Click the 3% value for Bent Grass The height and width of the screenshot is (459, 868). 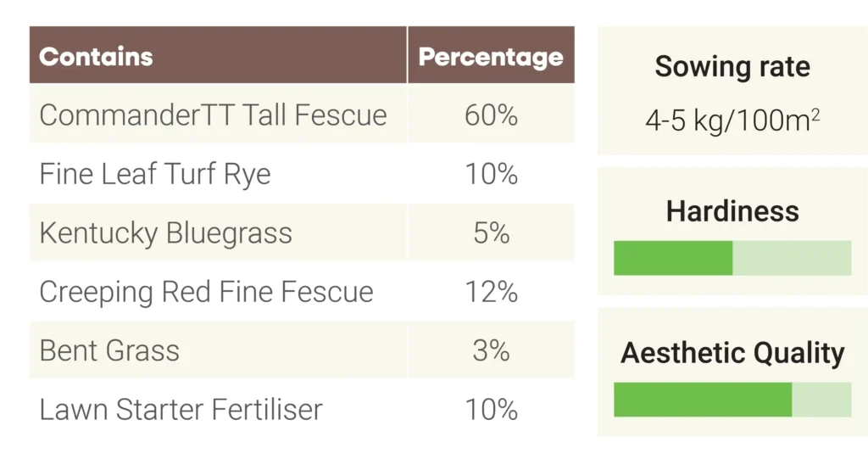(491, 350)
